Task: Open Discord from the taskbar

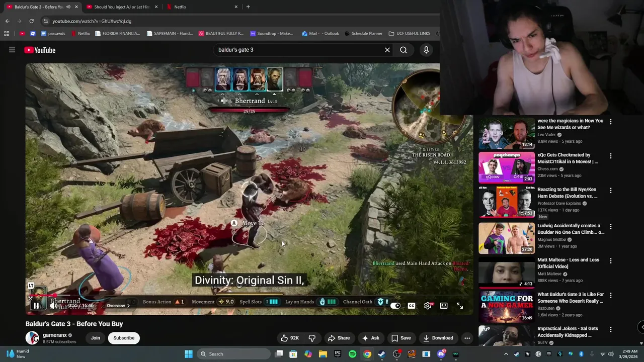Action: tap(441, 354)
